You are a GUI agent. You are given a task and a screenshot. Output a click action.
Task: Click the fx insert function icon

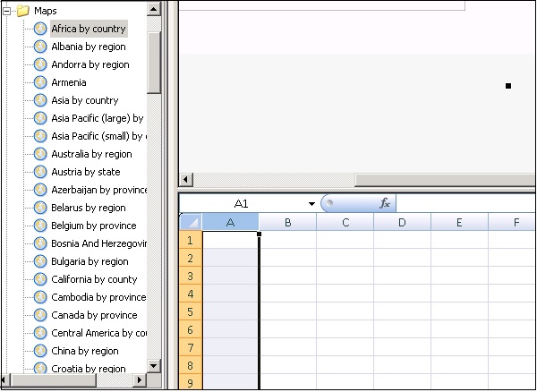point(385,204)
